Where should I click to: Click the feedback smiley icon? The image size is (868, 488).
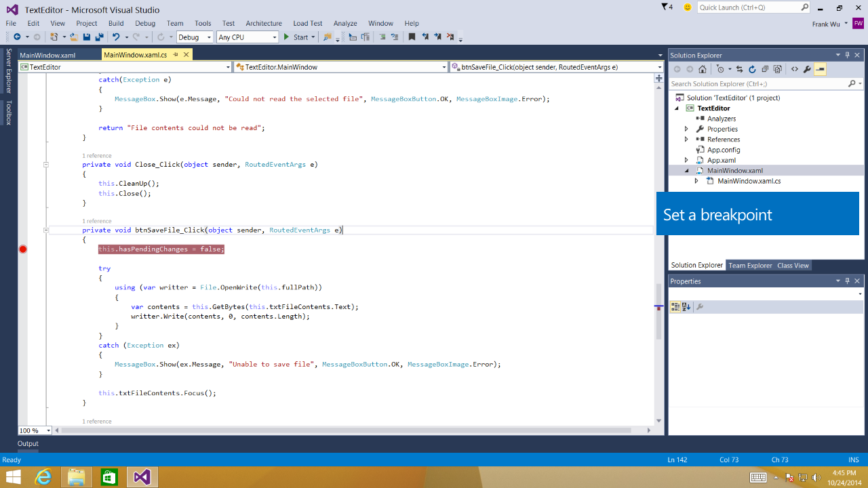pyautogui.click(x=688, y=7)
